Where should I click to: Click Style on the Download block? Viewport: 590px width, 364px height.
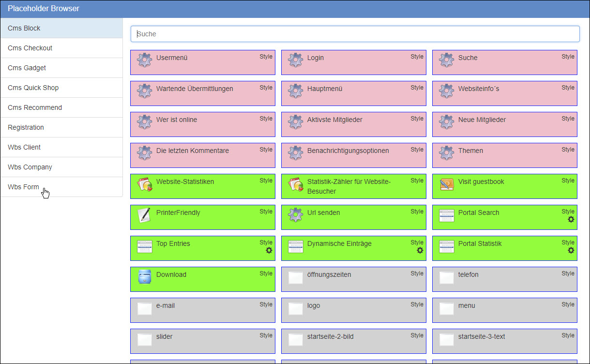point(266,273)
